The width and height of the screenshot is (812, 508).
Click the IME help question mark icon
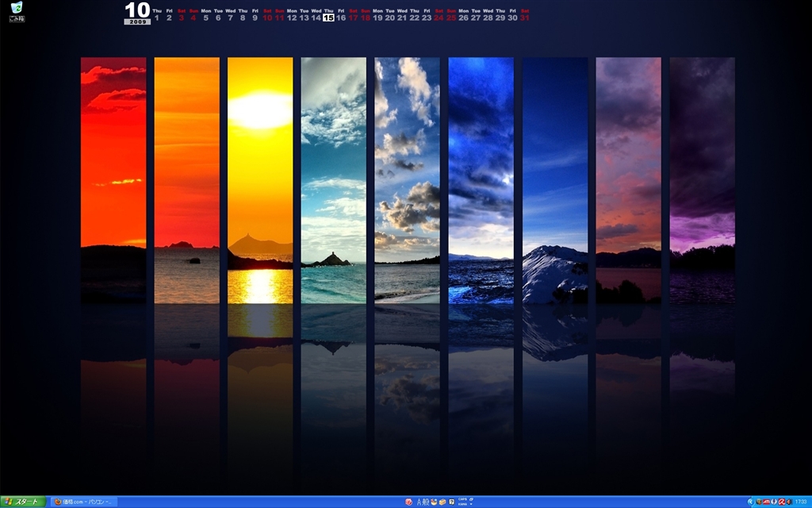[x=451, y=502]
